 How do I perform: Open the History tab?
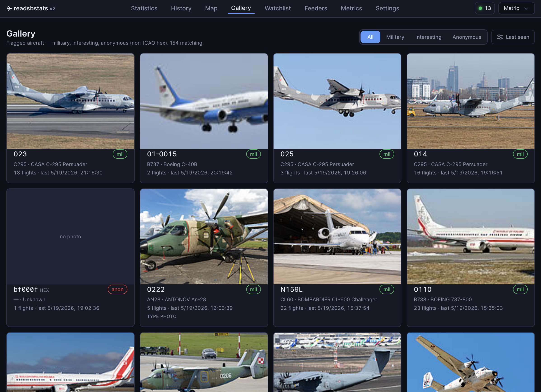tap(181, 8)
